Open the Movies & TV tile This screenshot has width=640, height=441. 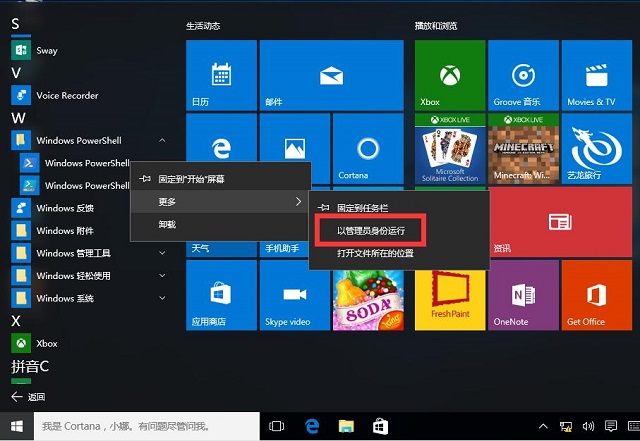(597, 75)
